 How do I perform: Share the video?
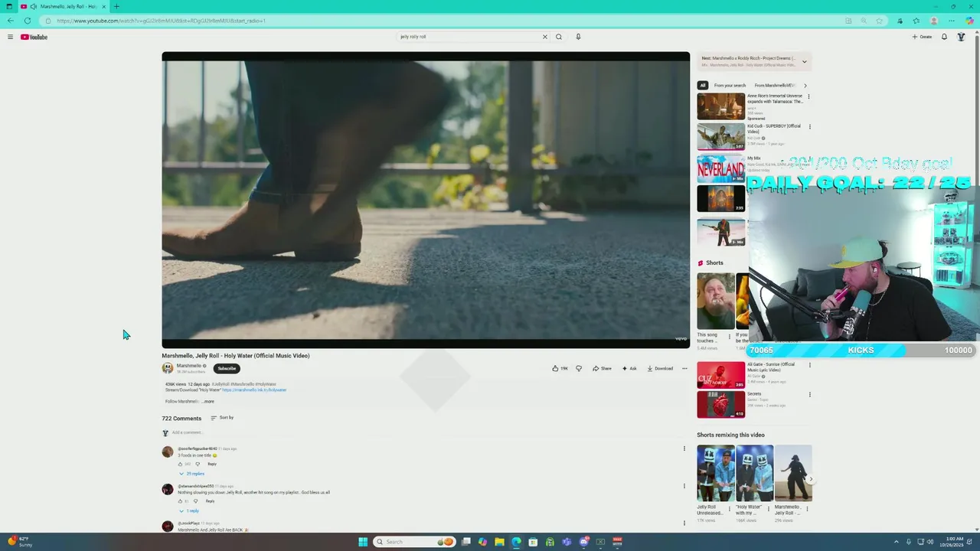(x=602, y=368)
